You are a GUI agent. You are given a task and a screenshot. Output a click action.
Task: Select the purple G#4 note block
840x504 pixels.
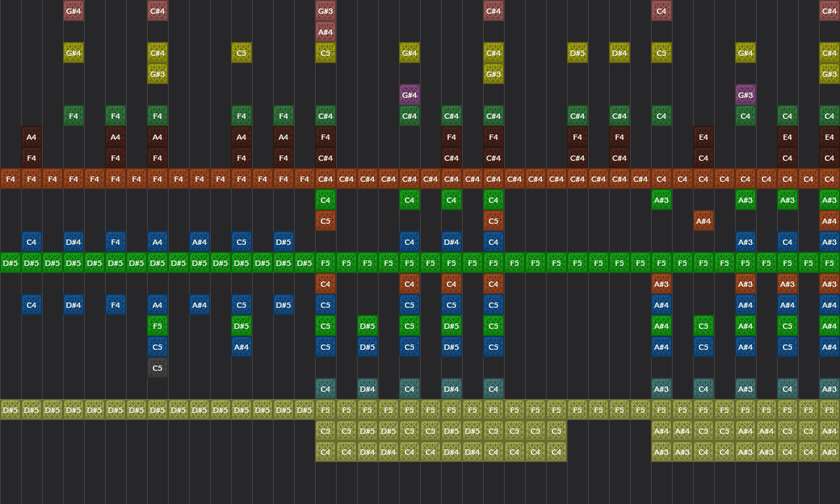coord(409,95)
